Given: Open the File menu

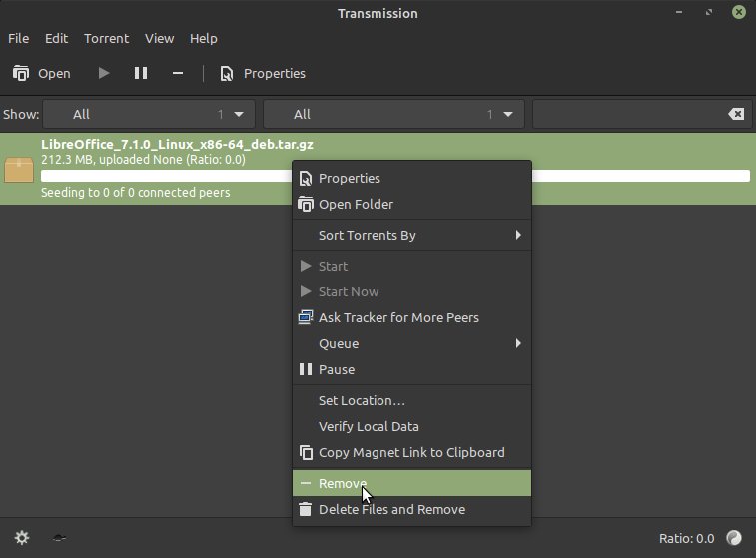Looking at the screenshot, I should (18, 39).
